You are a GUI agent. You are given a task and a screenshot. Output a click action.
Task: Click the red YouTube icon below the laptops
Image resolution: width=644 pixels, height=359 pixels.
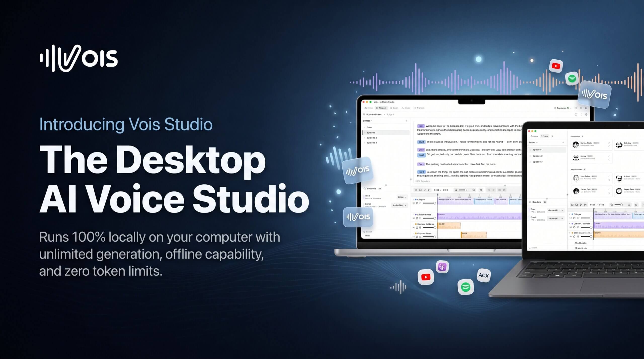[426, 277]
